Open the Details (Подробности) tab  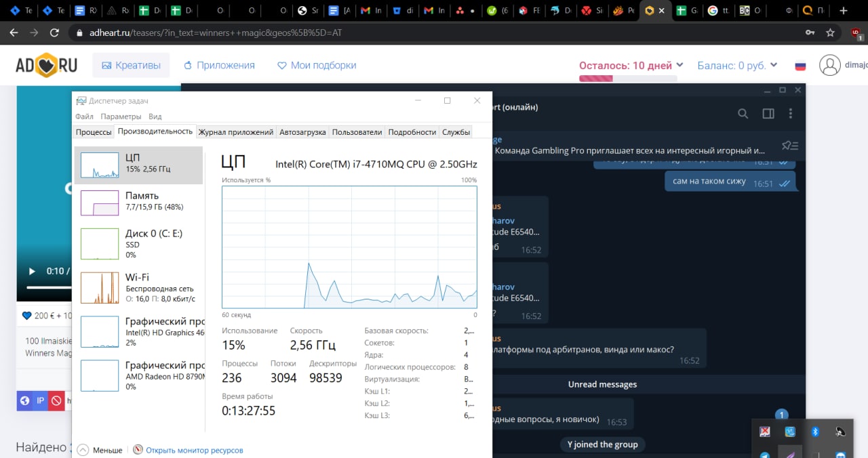tap(412, 132)
